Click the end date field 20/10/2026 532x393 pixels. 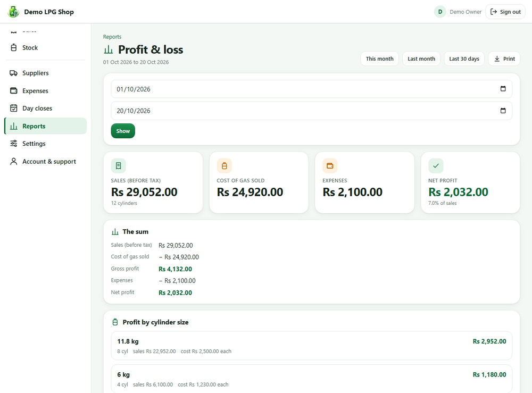(x=311, y=111)
